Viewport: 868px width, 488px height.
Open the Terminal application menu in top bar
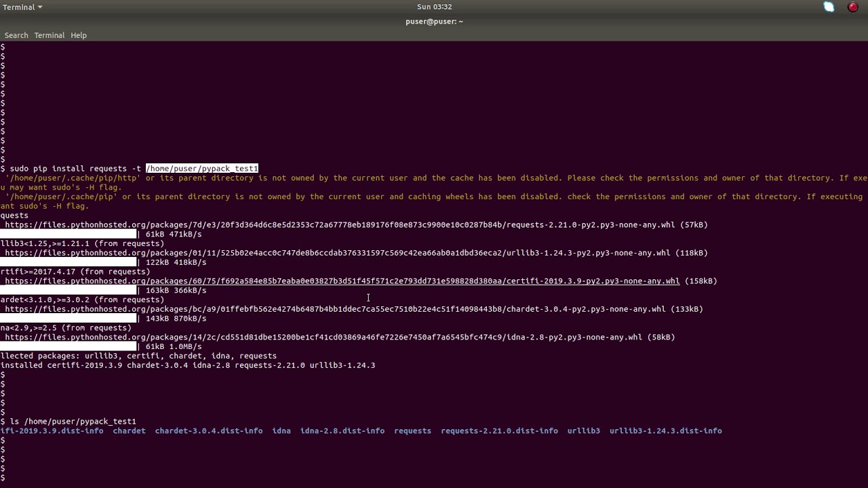(x=22, y=7)
